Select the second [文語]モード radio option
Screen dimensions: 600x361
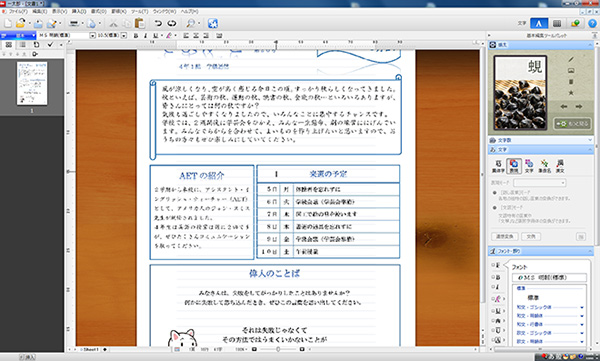pyautogui.click(x=495, y=208)
